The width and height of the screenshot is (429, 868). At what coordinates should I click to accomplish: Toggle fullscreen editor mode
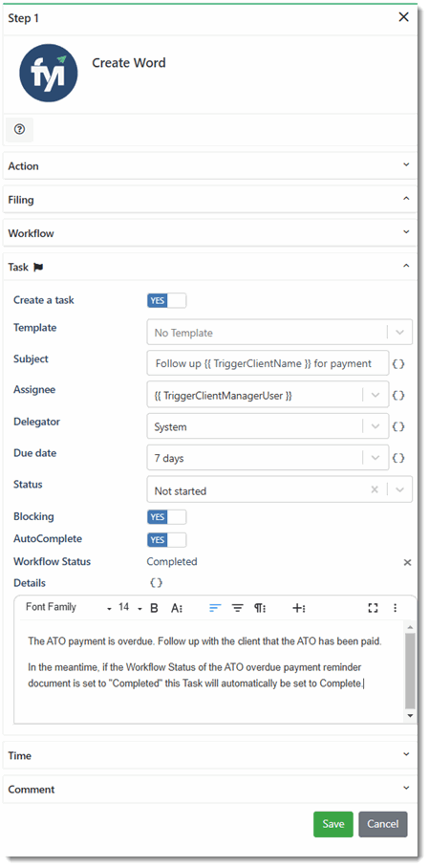tap(373, 608)
